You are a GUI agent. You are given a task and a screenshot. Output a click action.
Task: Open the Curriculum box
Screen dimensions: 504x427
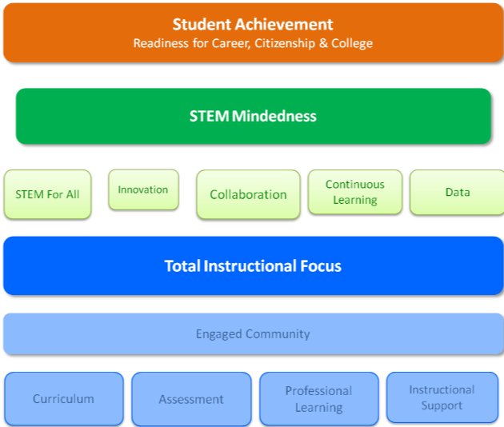pyautogui.click(x=63, y=399)
